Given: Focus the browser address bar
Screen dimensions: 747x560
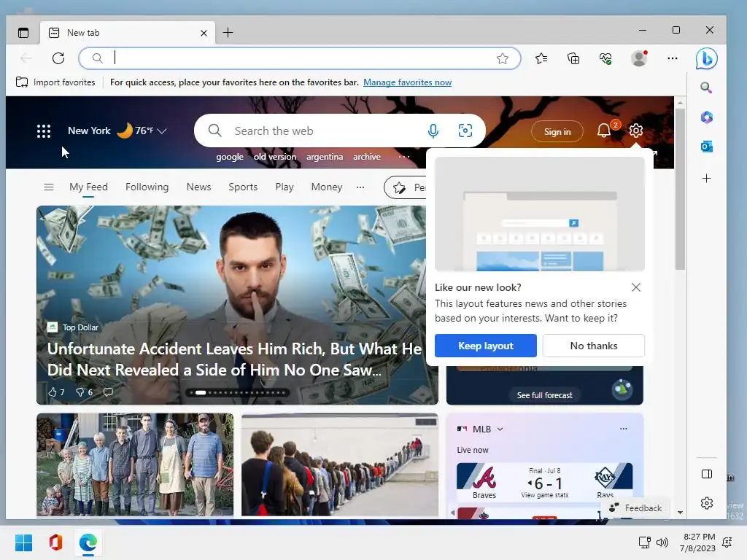Looking at the screenshot, I should point(299,58).
